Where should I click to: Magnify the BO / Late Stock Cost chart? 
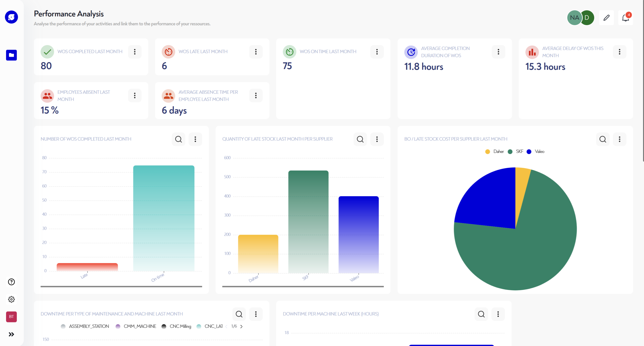[x=602, y=139]
